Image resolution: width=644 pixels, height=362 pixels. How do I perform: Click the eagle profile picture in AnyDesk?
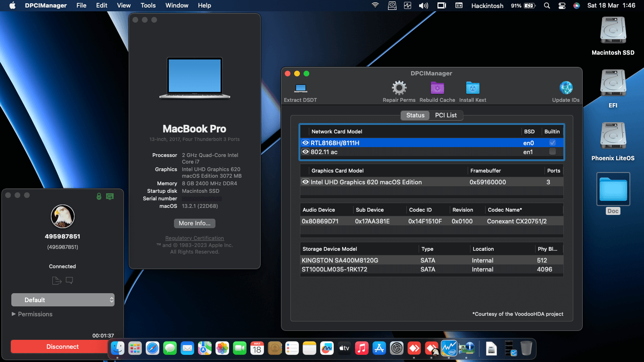pyautogui.click(x=63, y=217)
